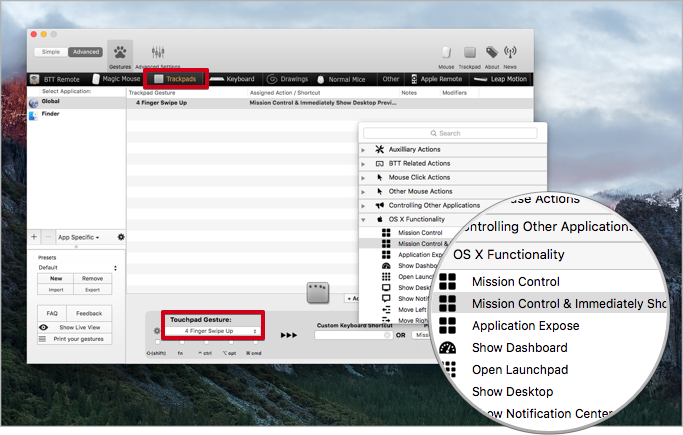Switch to Magic Mouse tab
Viewport: 683px width, 435px height.
click(x=116, y=79)
